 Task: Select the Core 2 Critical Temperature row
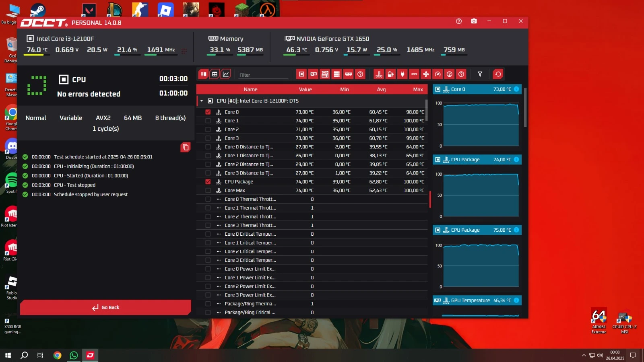point(312,251)
